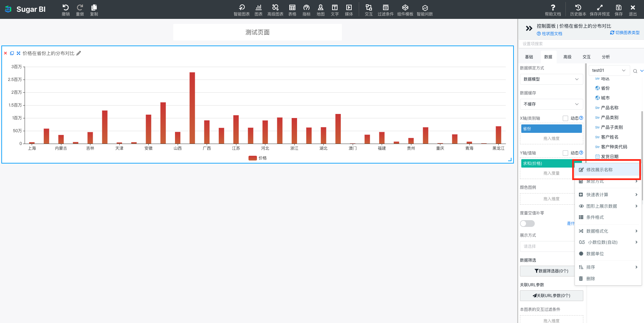644x323 pixels.
Task: Switch to the 分析 tab
Action: tap(606, 57)
